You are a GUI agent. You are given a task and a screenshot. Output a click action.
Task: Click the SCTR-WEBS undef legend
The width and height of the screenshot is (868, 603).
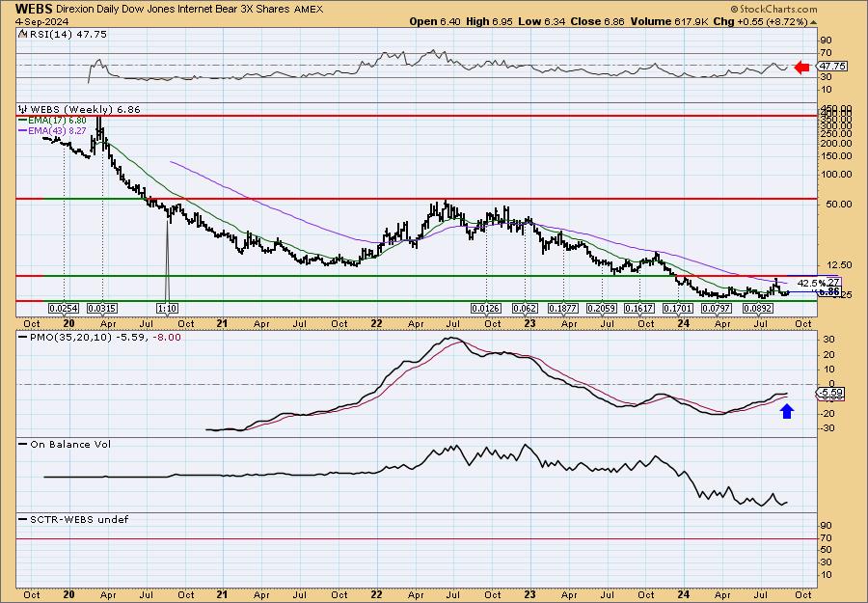point(79,519)
